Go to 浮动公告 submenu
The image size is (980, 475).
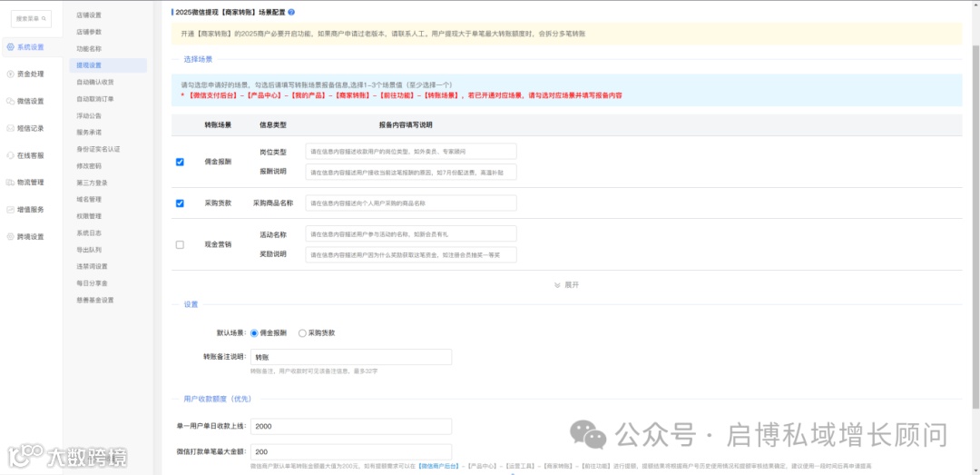point(89,115)
